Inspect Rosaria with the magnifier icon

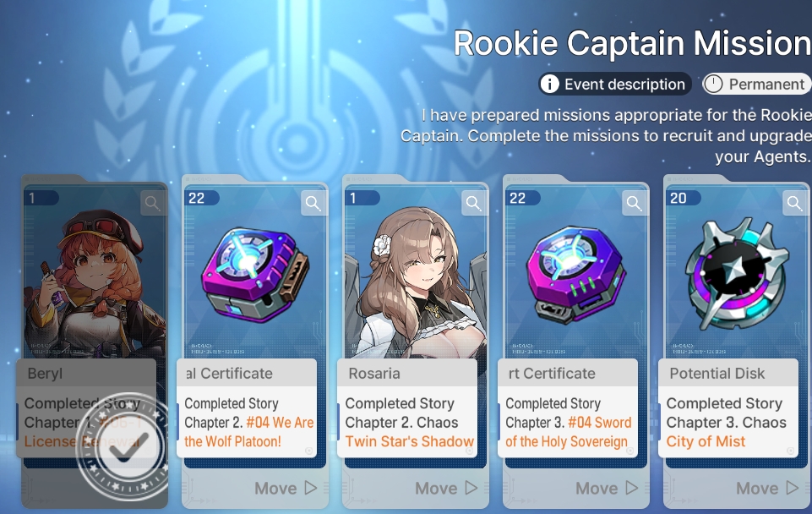[x=474, y=203]
